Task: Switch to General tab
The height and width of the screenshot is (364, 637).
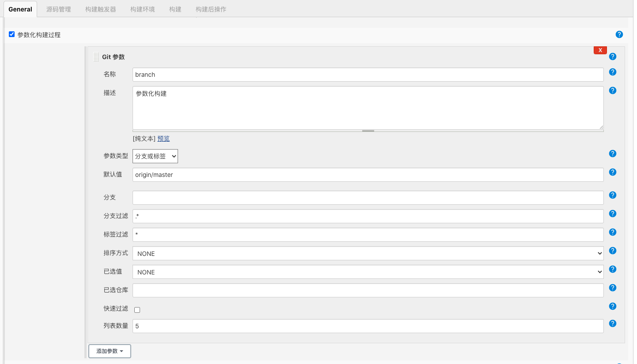Action: tap(20, 9)
